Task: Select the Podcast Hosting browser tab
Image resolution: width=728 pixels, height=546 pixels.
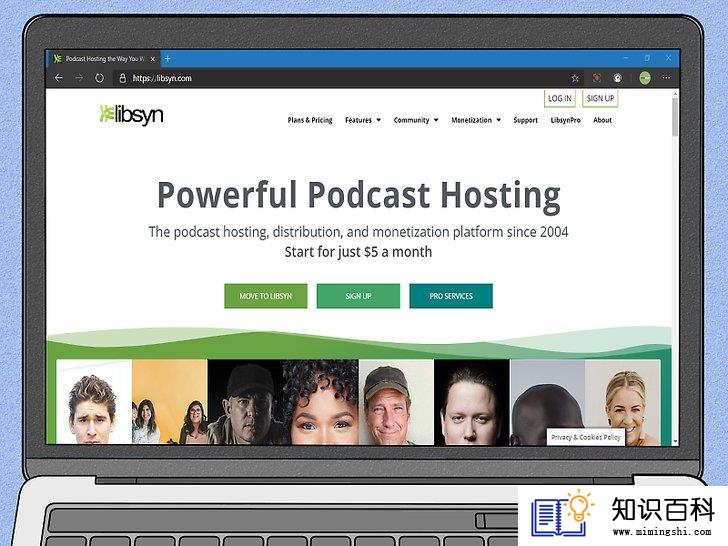Action: (103, 59)
